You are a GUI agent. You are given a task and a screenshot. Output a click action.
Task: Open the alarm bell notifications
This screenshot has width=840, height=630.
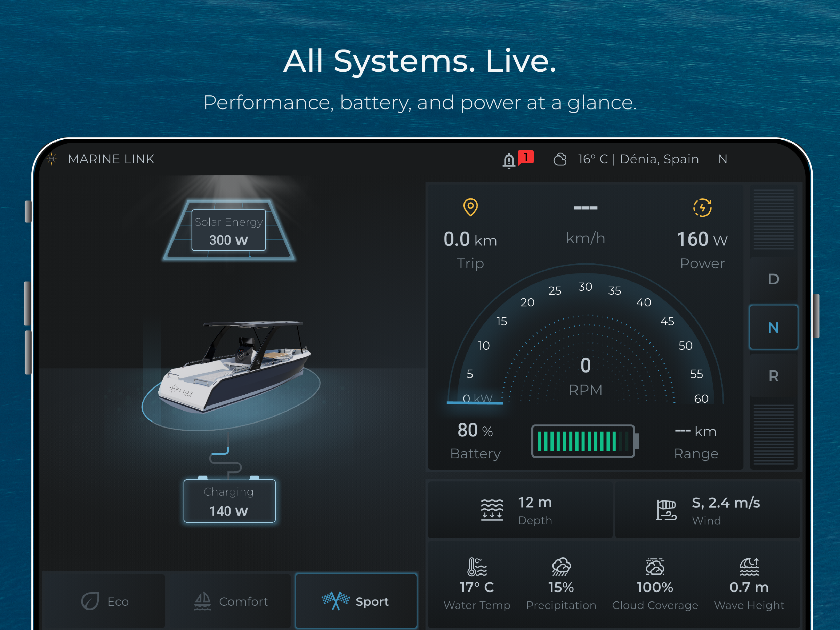click(509, 160)
